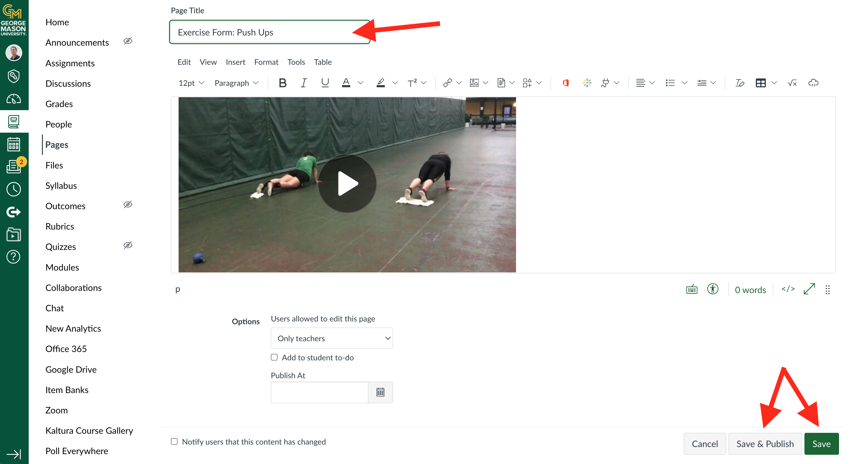Expand editor to fullscreen
The width and height of the screenshot is (868, 464).
[x=809, y=289]
